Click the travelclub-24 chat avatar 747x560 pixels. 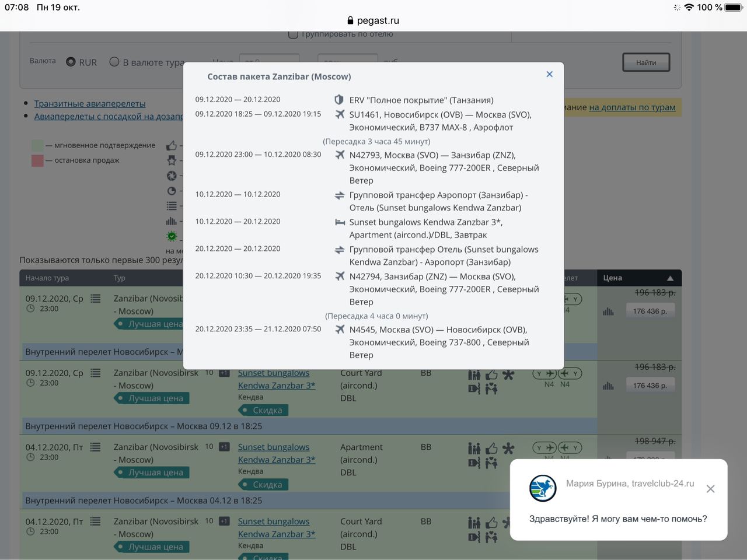pyautogui.click(x=543, y=488)
